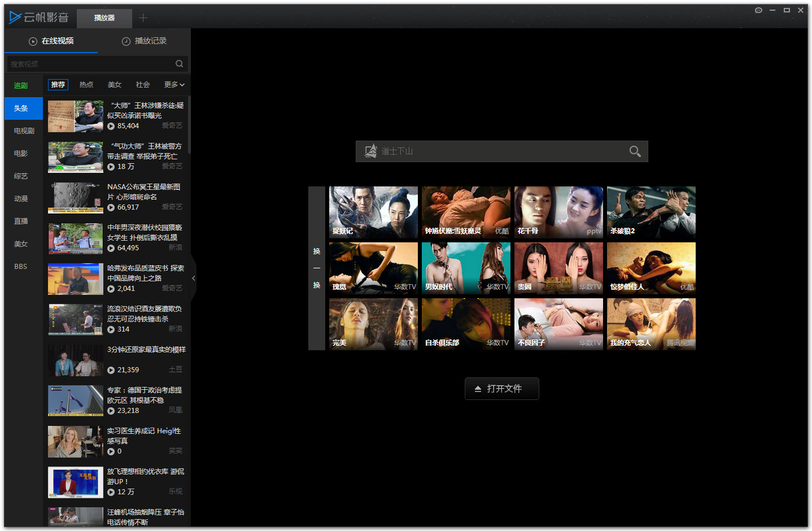Image resolution: width=812 pixels, height=531 pixels.
Task: Focus the sidebar 搜索视频 search field
Action: [97, 64]
